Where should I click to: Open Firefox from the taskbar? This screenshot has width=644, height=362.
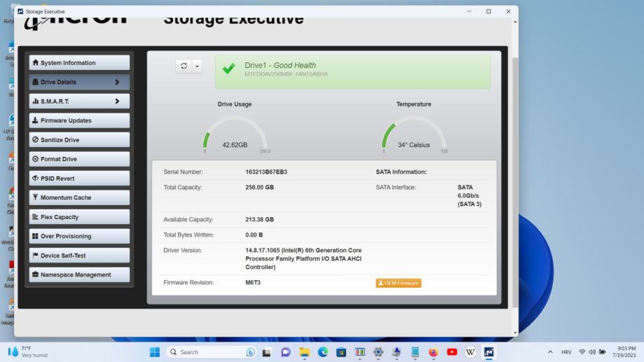[x=433, y=352]
